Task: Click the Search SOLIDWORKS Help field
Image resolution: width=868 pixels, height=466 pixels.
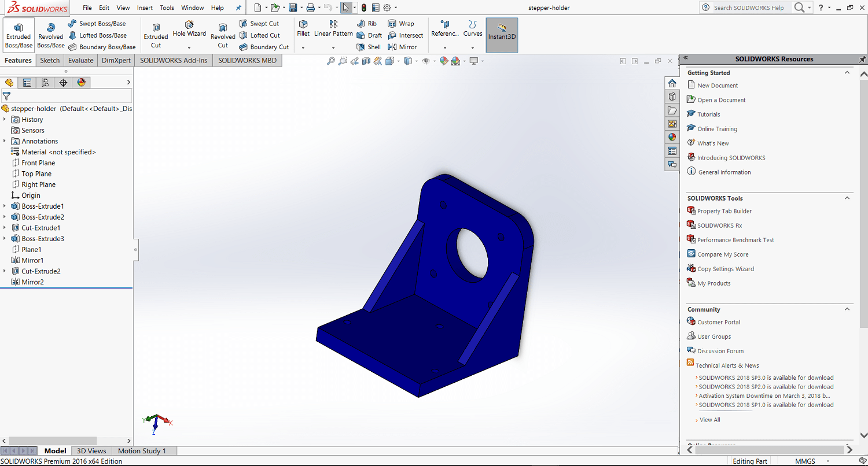Action: coord(749,8)
